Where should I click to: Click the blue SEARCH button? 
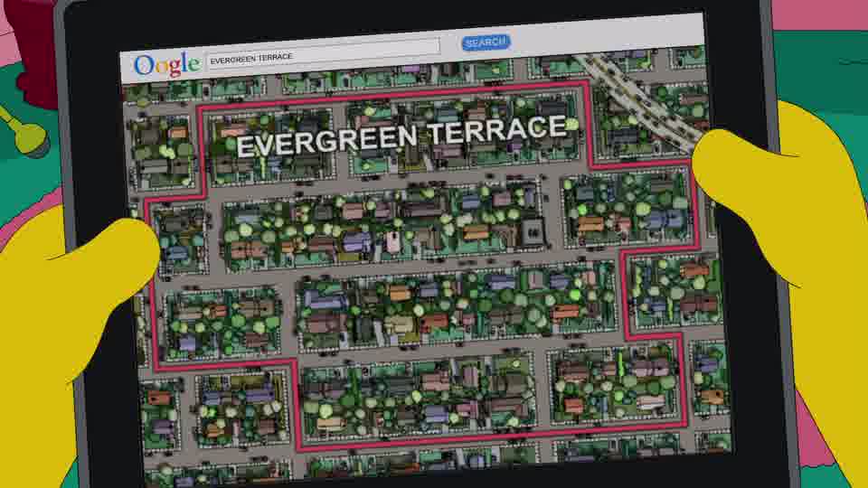point(486,42)
